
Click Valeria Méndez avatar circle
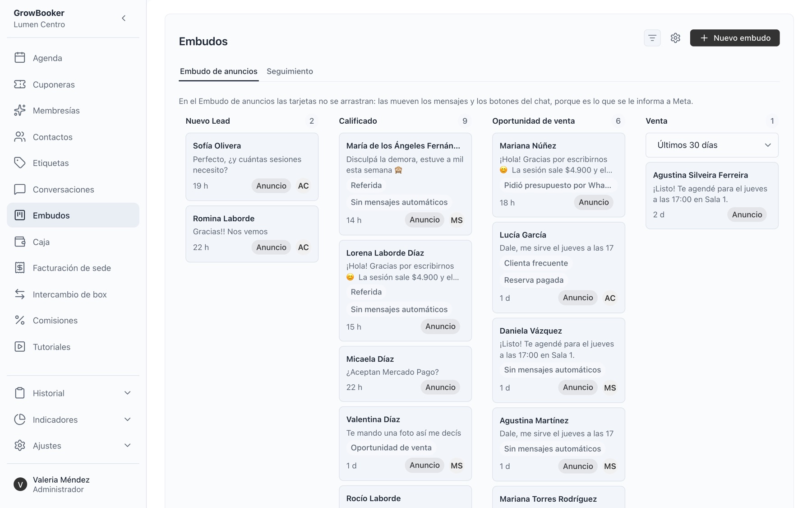pyautogui.click(x=20, y=485)
